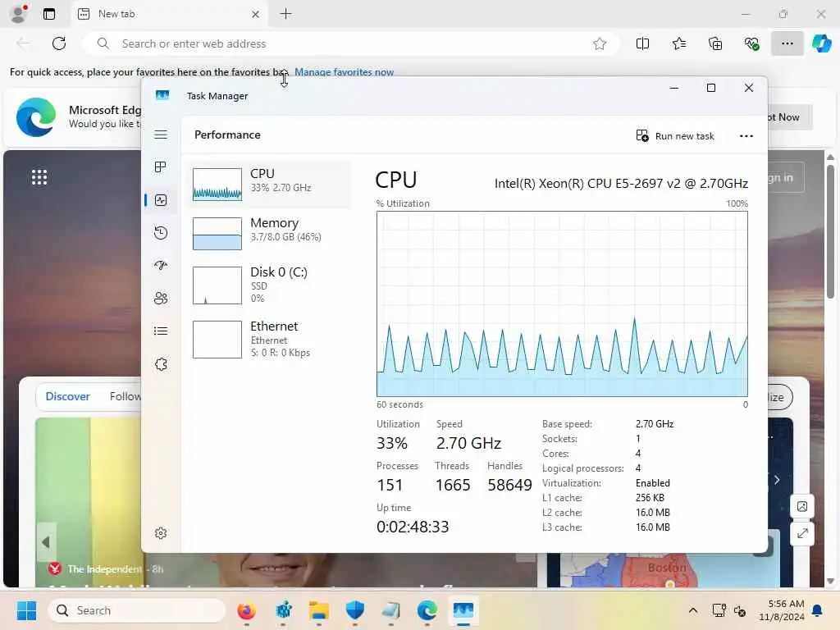
Task: Open Windows Start menu
Action: [26, 610]
